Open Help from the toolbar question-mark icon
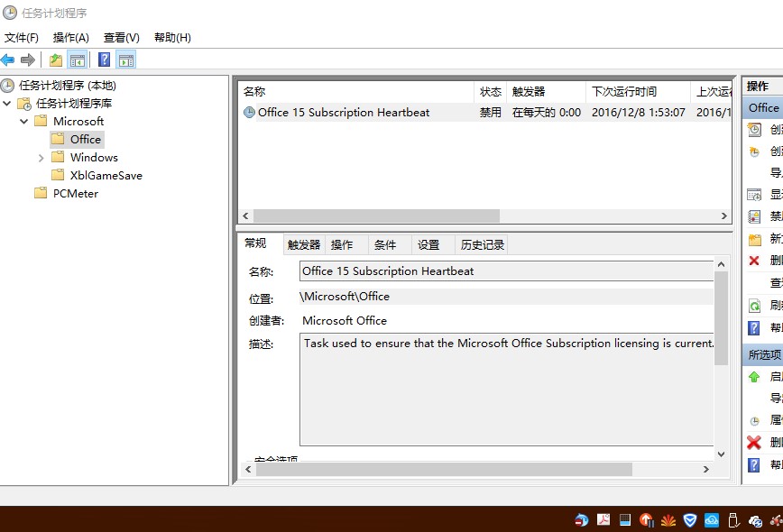The image size is (783, 532). click(x=105, y=60)
